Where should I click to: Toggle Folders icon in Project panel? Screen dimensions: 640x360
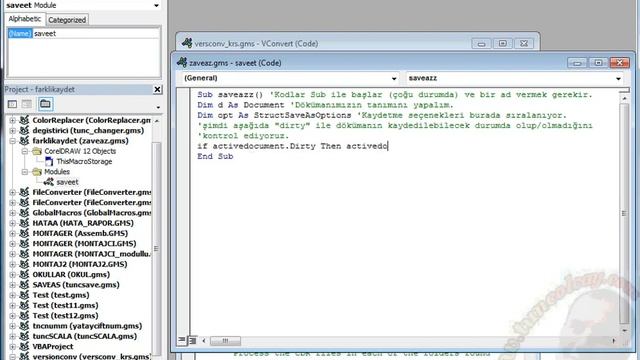[45, 104]
